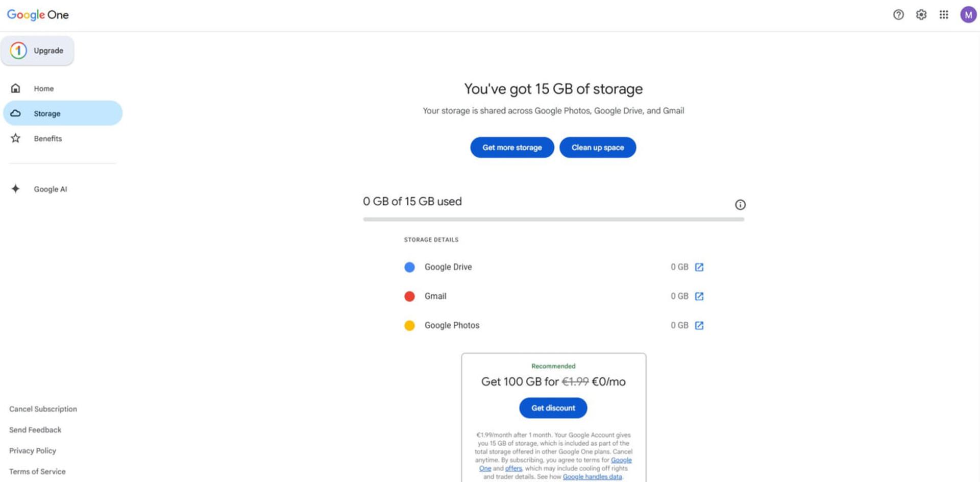Click the Benefits star icon in the sidebar
The height and width of the screenshot is (482, 980).
click(x=16, y=138)
